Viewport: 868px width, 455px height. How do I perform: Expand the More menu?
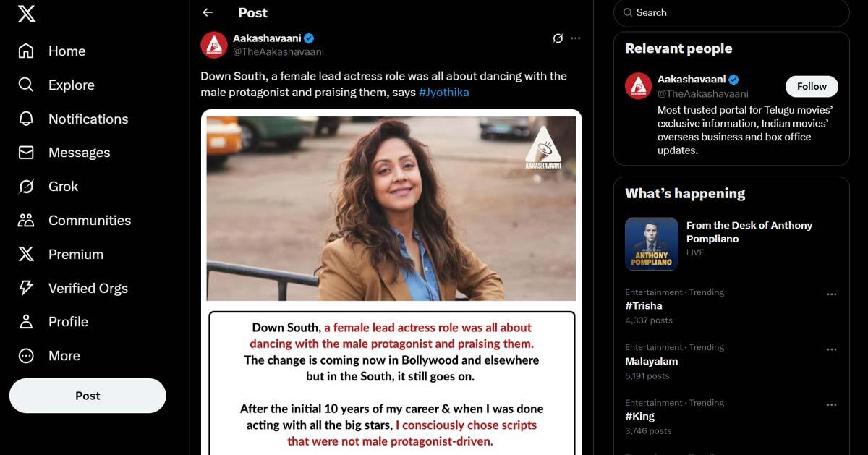(48, 356)
